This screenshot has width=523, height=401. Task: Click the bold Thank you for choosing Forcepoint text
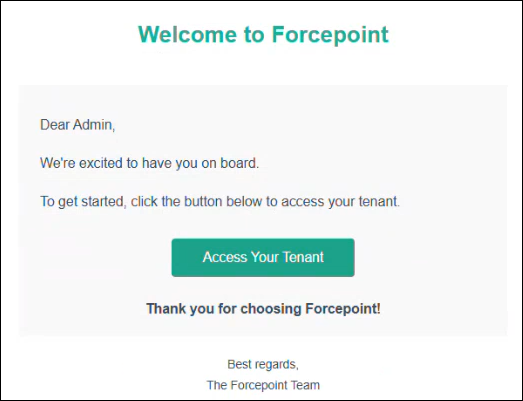263,309
